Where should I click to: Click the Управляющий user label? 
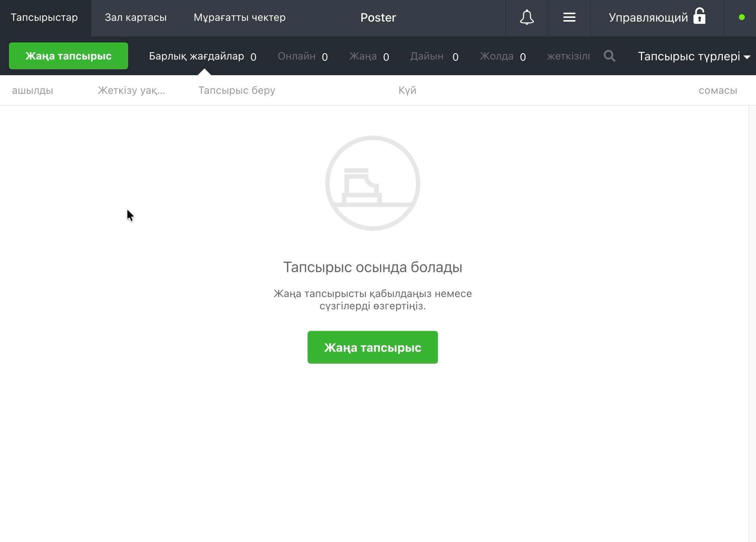coord(648,17)
